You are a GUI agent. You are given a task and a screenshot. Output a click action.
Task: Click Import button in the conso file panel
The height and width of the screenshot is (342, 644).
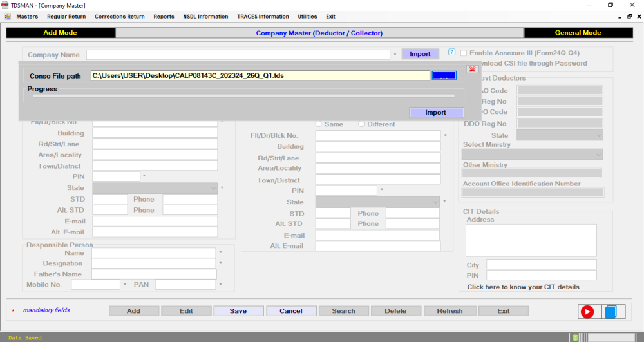(x=436, y=112)
